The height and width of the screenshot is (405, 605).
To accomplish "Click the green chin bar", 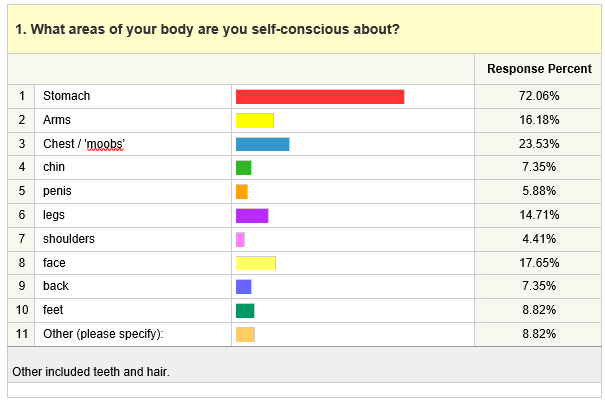I will pyautogui.click(x=243, y=168).
